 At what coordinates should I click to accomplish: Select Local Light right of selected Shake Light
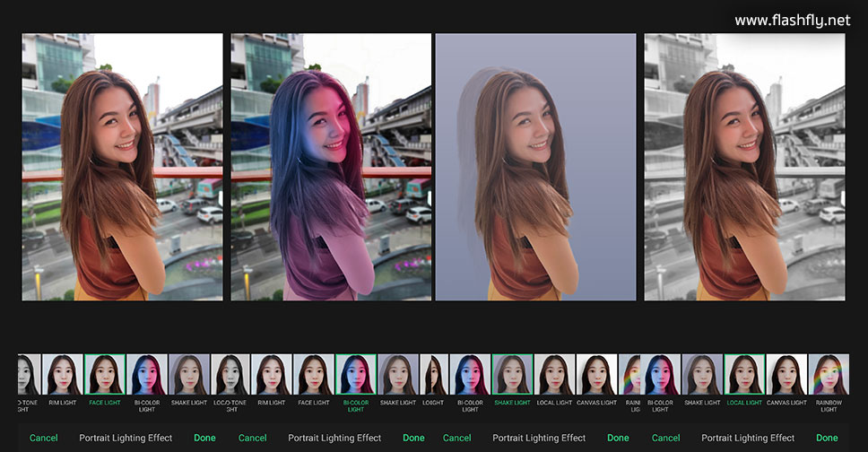[x=554, y=375]
